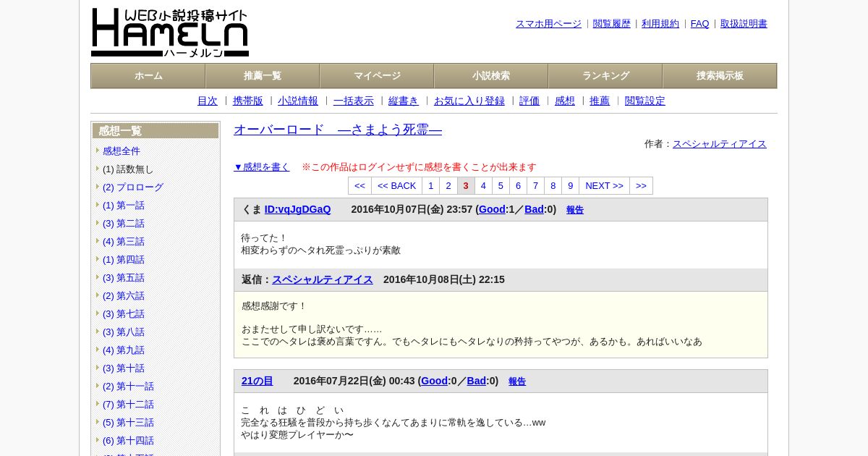
Task: Select (2) 第六話 in sidebar
Action: coord(124,296)
